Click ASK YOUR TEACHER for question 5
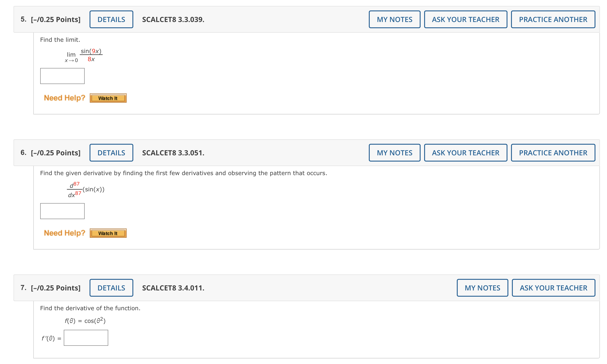607x364 pixels. pyautogui.click(x=465, y=19)
